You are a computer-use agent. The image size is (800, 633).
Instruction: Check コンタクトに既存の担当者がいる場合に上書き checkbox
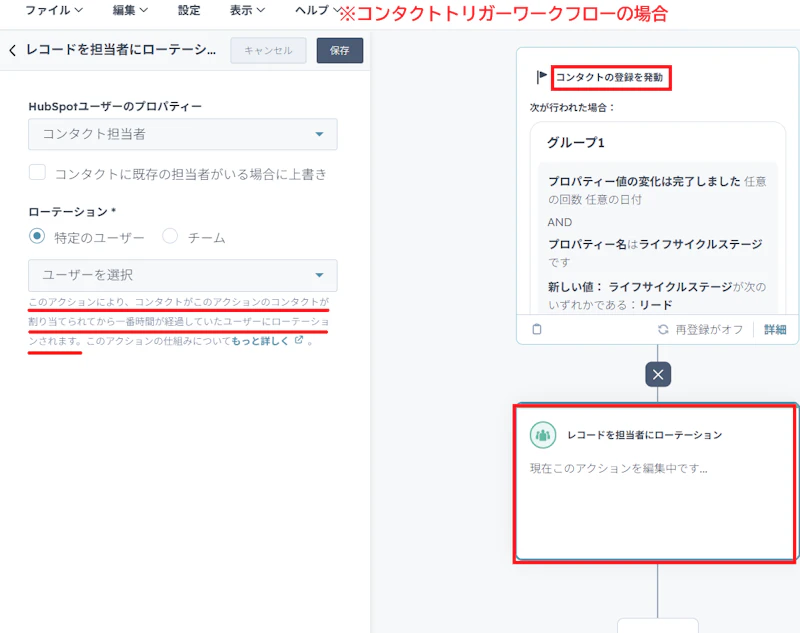[37, 172]
